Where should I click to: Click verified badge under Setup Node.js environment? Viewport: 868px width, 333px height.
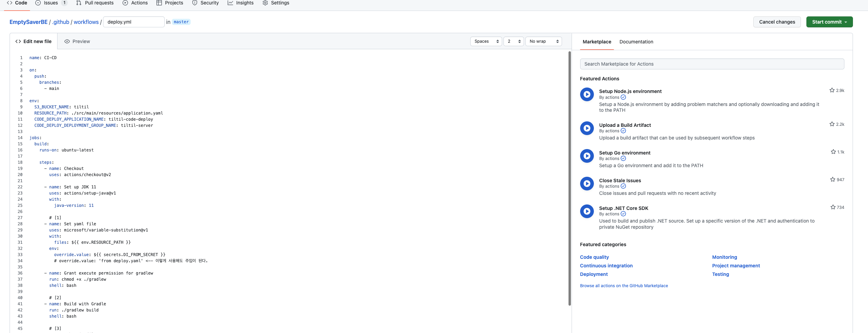click(623, 97)
